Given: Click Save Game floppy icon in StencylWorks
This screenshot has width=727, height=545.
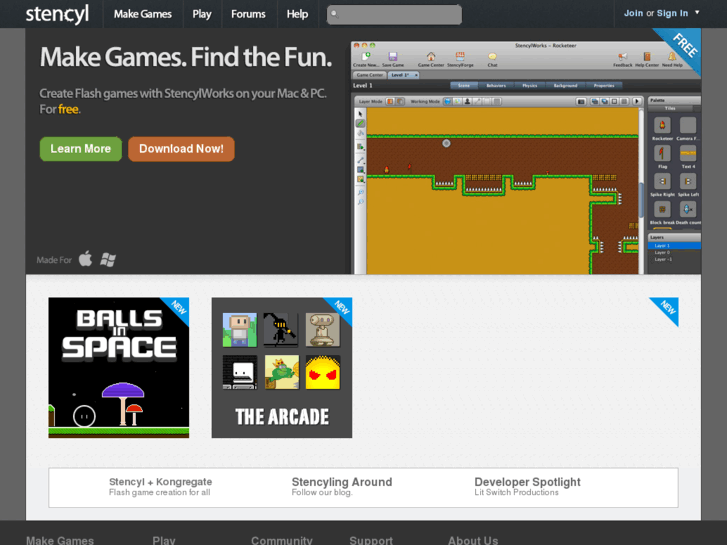Looking at the screenshot, I should pyautogui.click(x=393, y=59).
